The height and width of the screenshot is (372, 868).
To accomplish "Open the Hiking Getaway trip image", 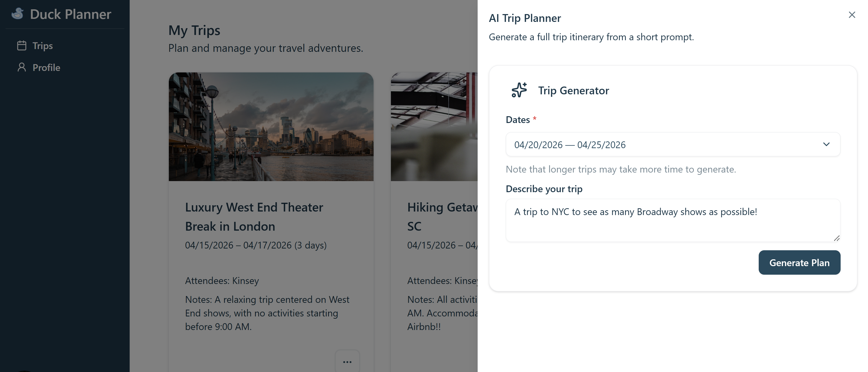I will (434, 127).
